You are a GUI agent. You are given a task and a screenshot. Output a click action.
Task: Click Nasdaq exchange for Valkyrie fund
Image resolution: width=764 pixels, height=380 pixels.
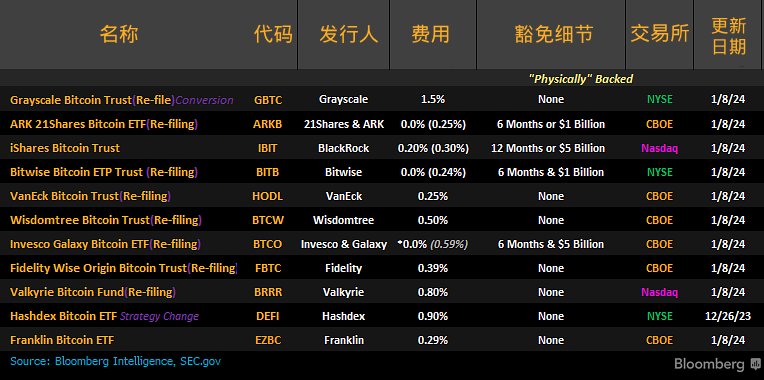pyautogui.click(x=660, y=292)
